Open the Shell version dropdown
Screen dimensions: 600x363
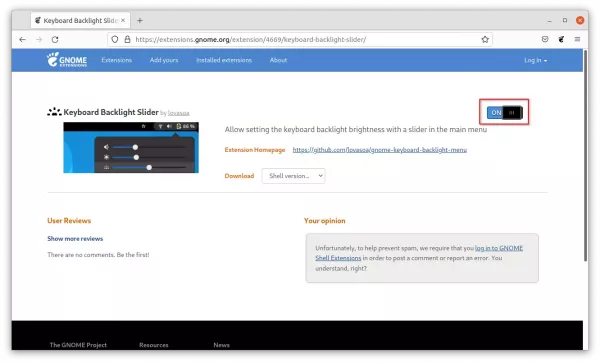293,176
